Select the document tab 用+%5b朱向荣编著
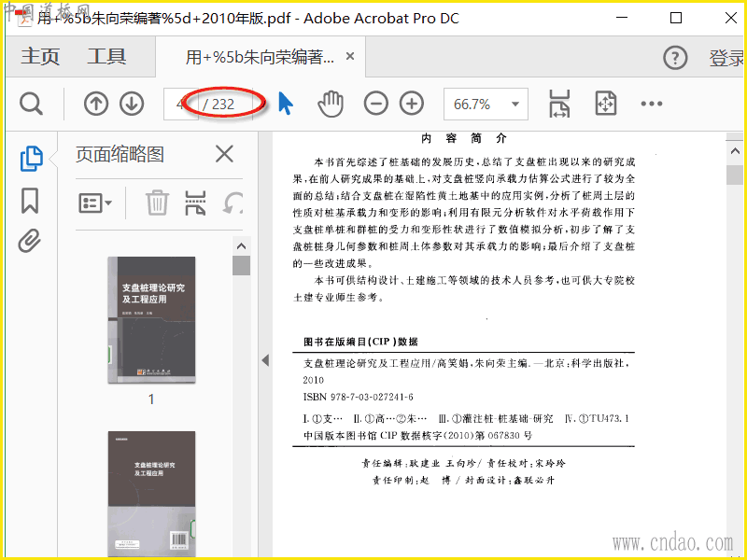747x560 pixels. pos(260,57)
